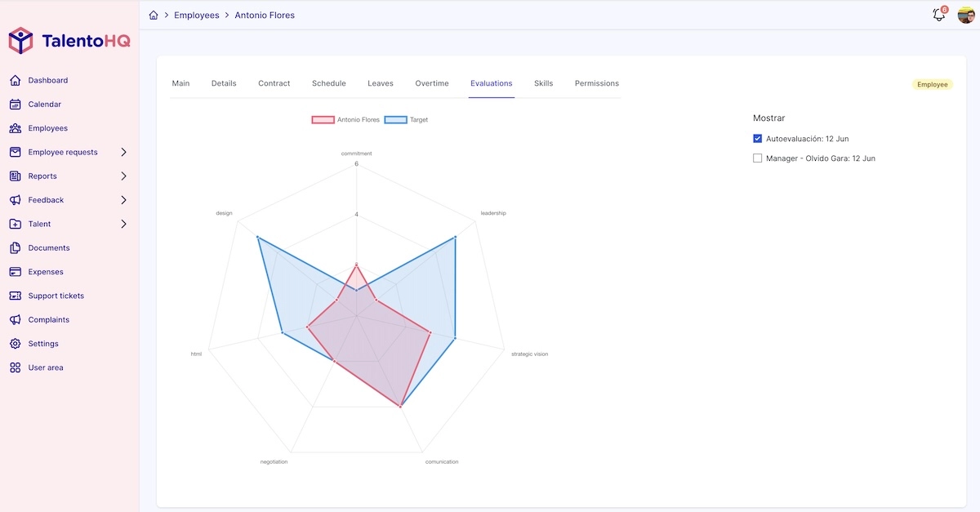Click the Complaints megaphone icon
Viewport: 980px width, 512px height.
pyautogui.click(x=15, y=320)
